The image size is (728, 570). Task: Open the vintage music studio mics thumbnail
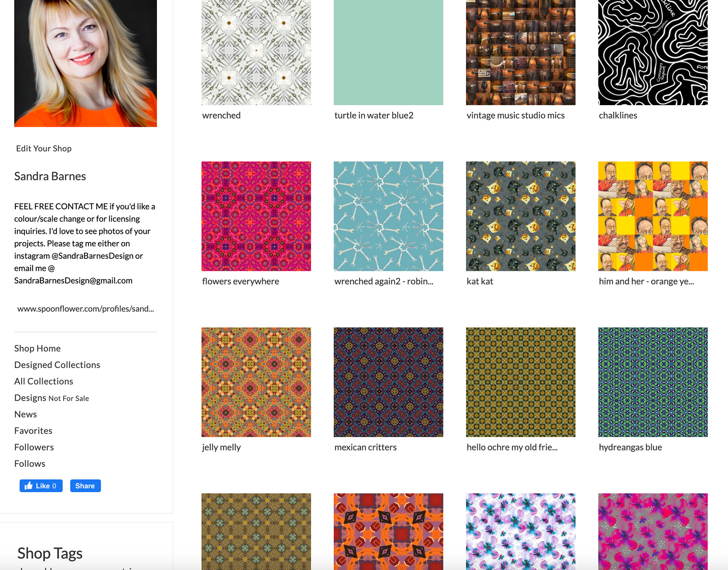[520, 52]
